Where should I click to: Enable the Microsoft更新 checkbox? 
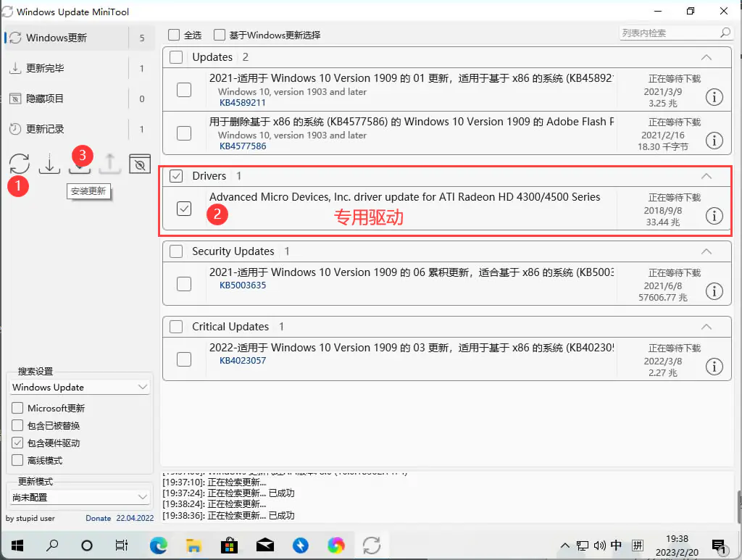17,408
